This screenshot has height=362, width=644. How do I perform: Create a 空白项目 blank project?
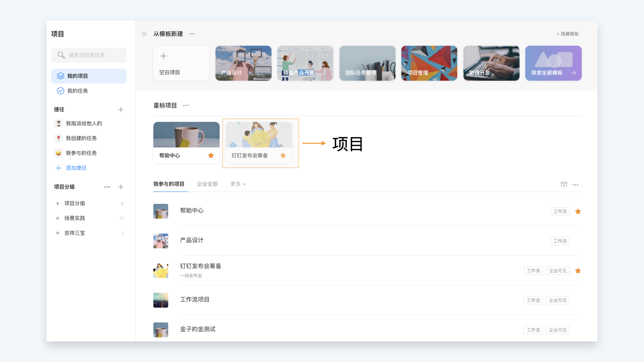181,63
